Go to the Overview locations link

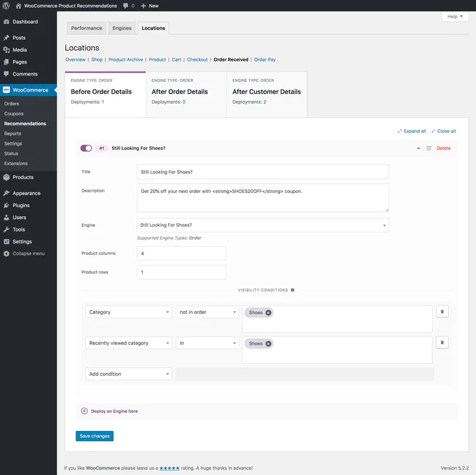tap(76, 59)
